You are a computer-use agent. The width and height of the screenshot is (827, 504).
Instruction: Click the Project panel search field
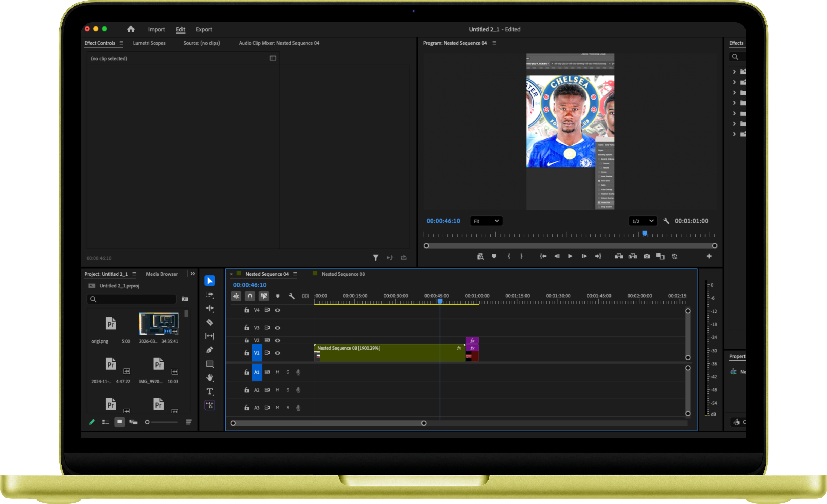pyautogui.click(x=132, y=299)
